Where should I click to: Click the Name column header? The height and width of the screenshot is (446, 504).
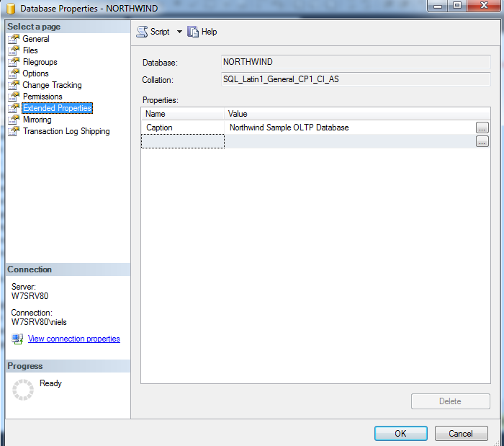pyautogui.click(x=183, y=114)
